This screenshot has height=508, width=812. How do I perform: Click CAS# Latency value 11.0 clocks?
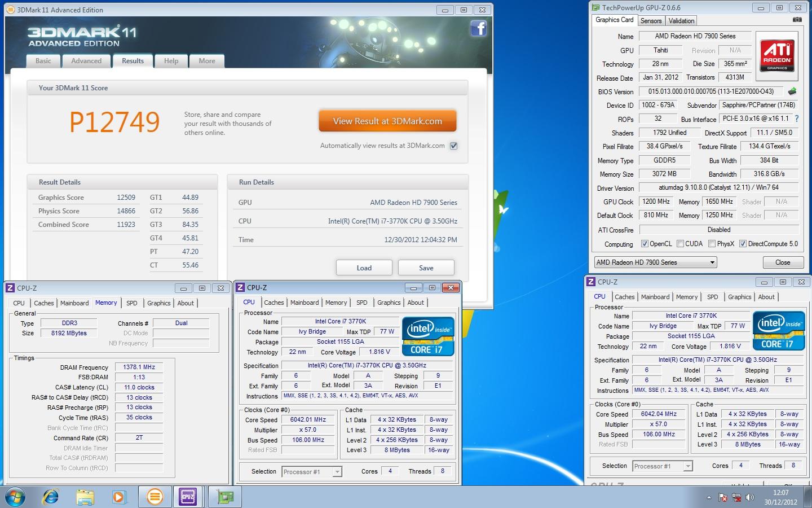(139, 387)
